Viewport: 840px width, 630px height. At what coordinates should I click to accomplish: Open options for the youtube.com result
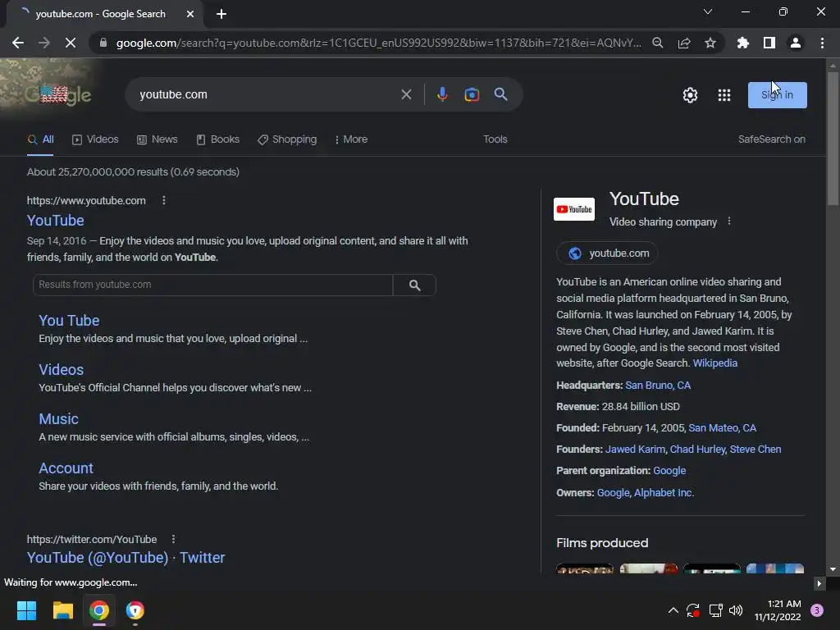click(x=164, y=200)
